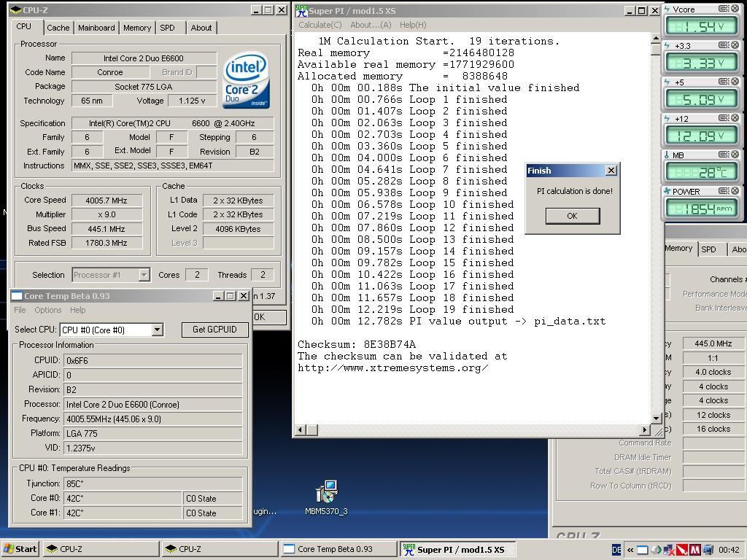Image resolution: width=747 pixels, height=560 pixels.
Task: Close the Vcore sensor widget
Action: [x=735, y=9]
